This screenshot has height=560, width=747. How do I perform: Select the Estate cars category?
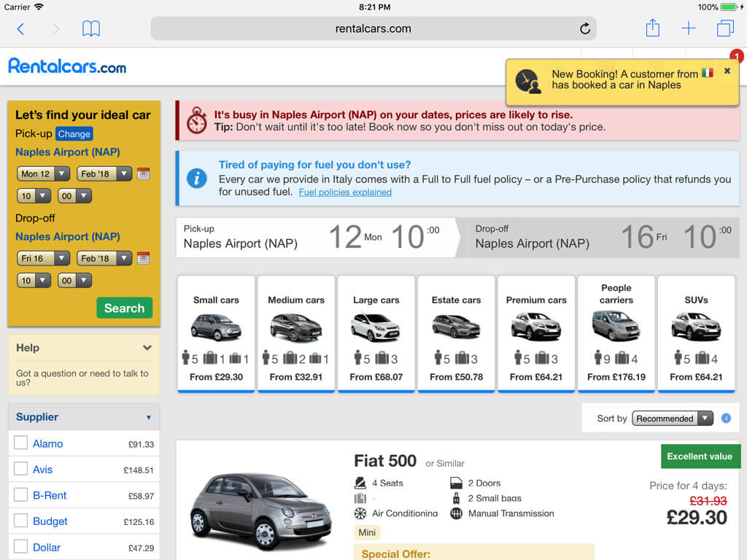click(x=457, y=334)
